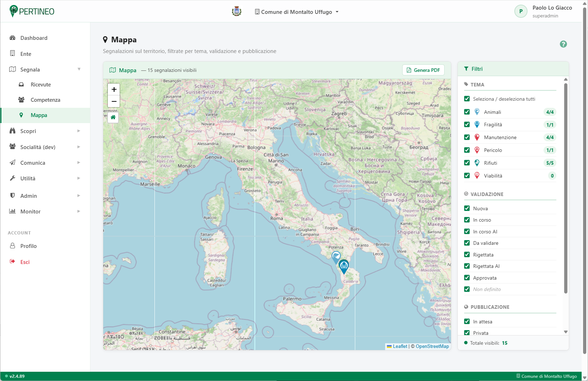Uncheck the Fragilità theme checkbox

click(467, 125)
